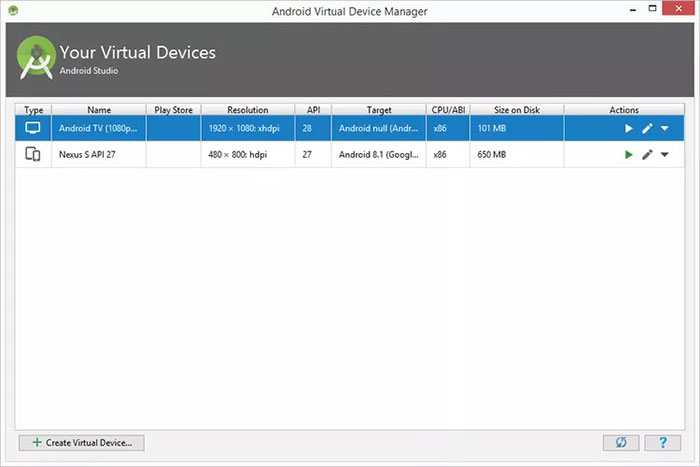Launch the Android TV emulator with play icon
This screenshot has width=700, height=467.
pos(628,129)
